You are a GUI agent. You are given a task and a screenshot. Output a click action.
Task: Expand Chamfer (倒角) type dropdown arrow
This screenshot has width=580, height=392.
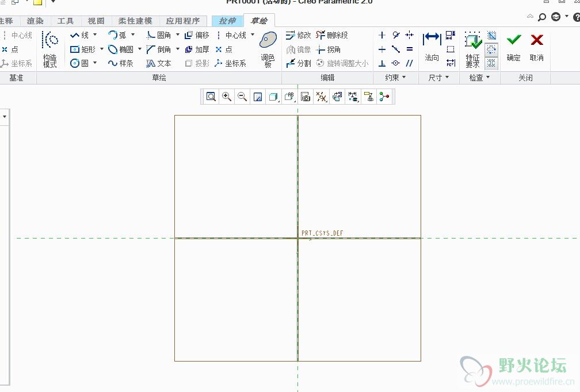pyautogui.click(x=178, y=49)
